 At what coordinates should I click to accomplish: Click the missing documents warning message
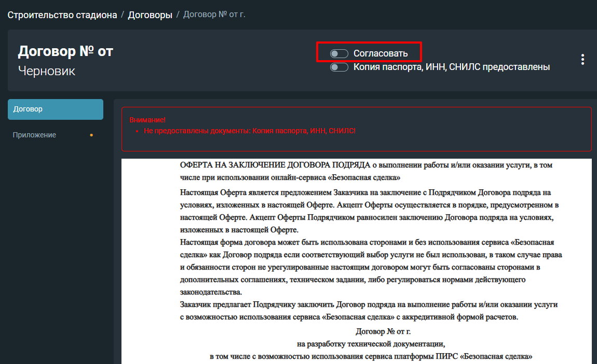(250, 131)
